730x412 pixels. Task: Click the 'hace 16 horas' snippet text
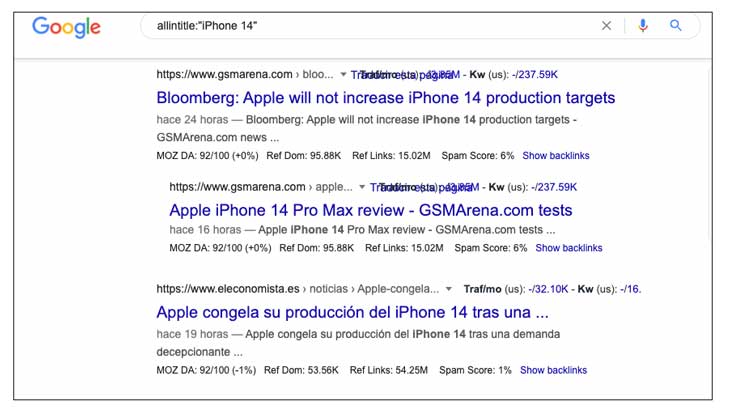pos(205,230)
